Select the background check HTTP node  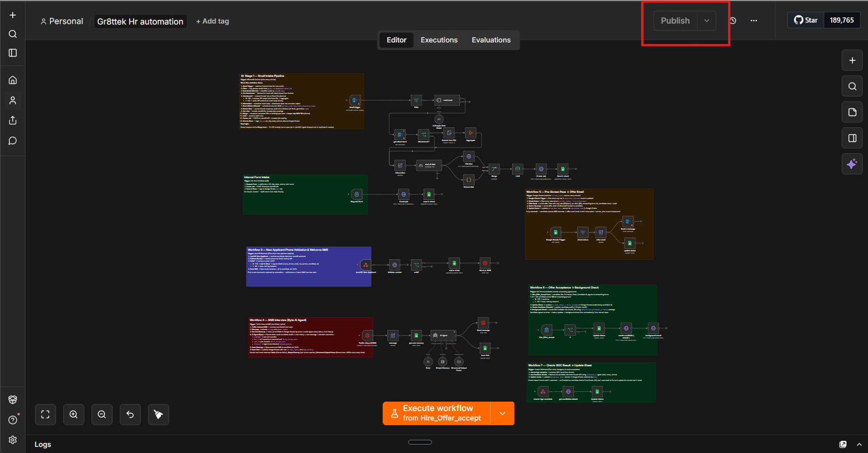coord(653,329)
